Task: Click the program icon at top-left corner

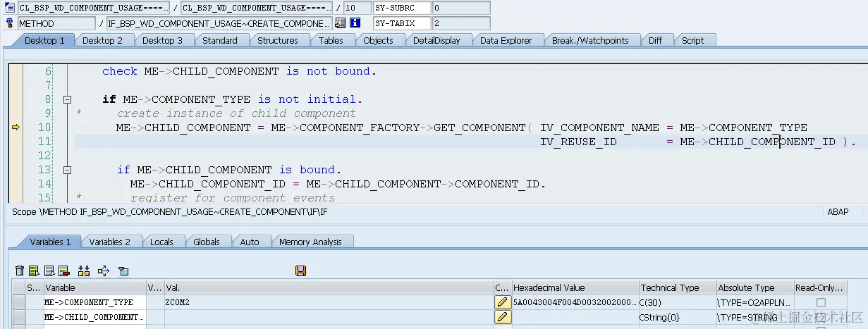Action: 9,8
